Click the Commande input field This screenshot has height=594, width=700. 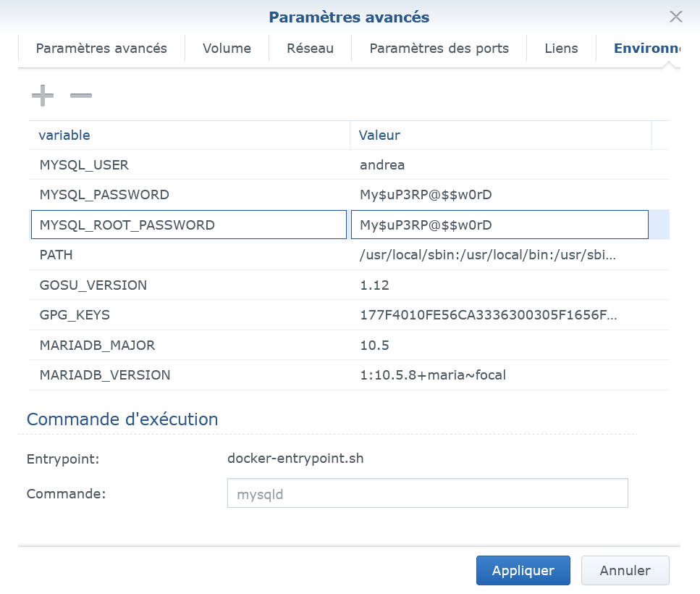(x=427, y=493)
